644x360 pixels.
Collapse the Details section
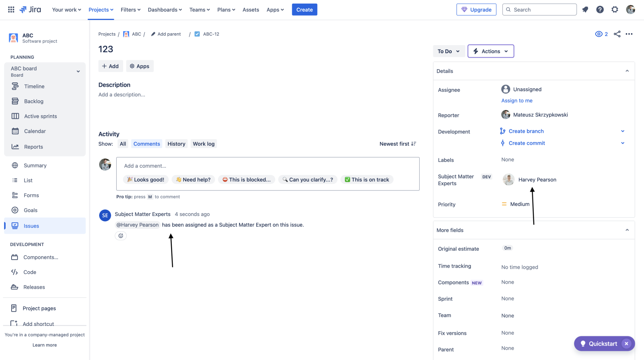point(627,71)
